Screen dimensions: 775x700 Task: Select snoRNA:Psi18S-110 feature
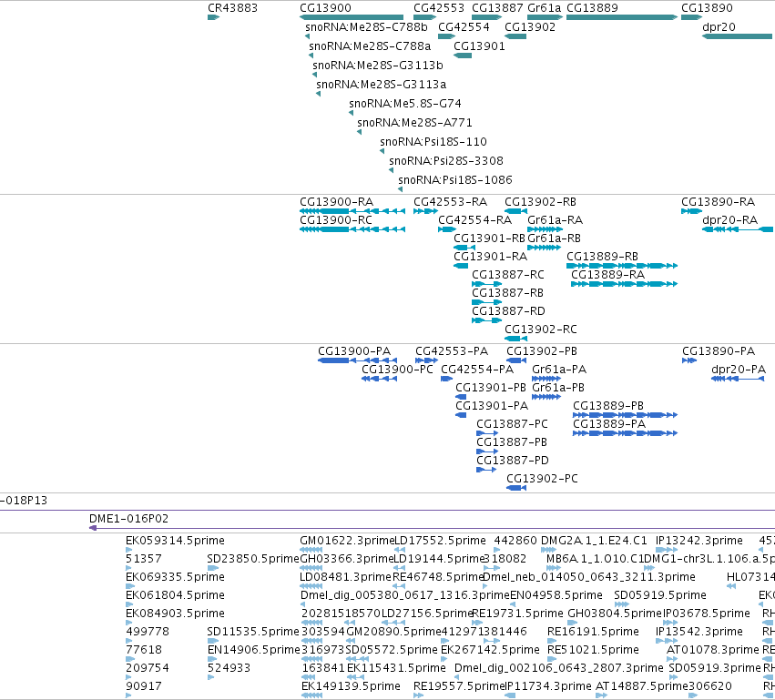(382, 151)
